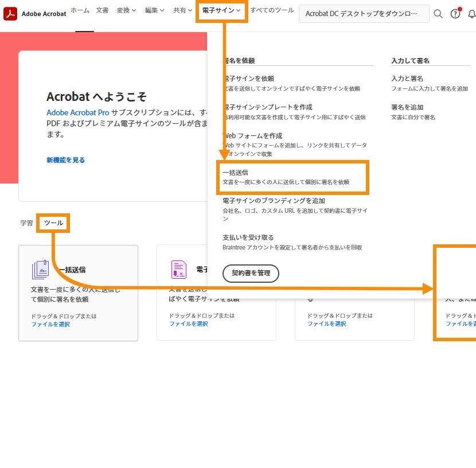The height and width of the screenshot is (468, 476).
Task: Click the 契約書を管理 button
Action: coord(251,273)
